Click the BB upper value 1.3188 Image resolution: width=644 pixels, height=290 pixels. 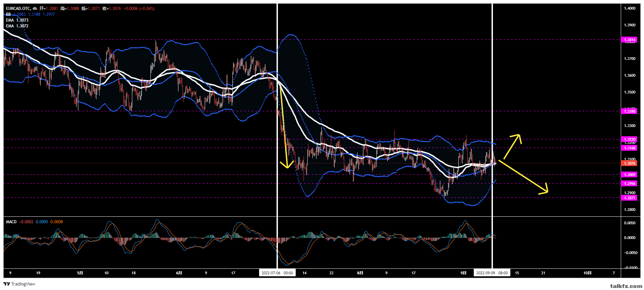click(34, 14)
